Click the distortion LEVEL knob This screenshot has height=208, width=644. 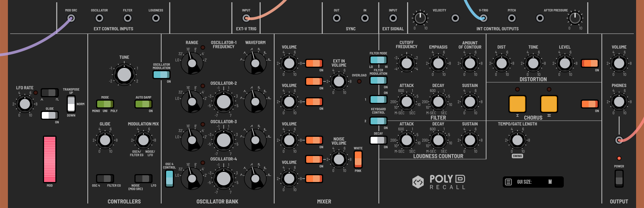coord(565,63)
